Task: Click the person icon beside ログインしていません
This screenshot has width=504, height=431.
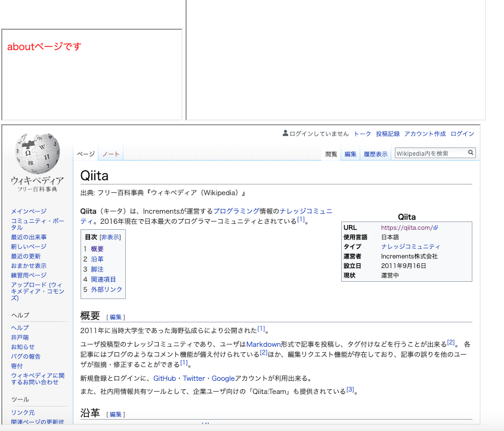Action: coord(285,133)
